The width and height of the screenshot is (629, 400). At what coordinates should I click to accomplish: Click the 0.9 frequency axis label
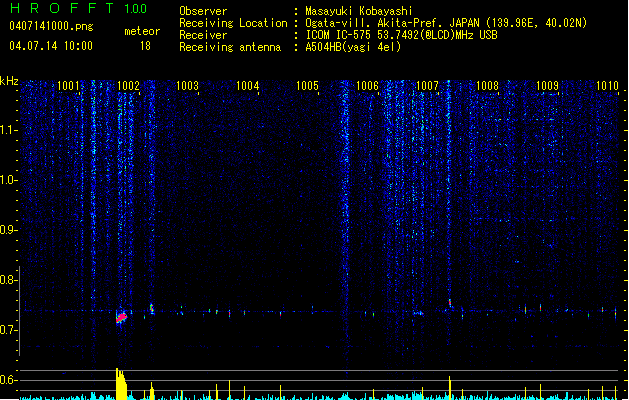8,230
